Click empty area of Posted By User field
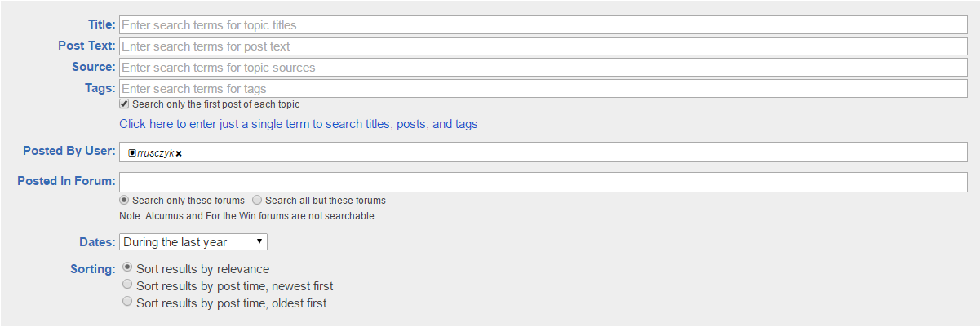The height and width of the screenshot is (327, 980). (x=571, y=152)
